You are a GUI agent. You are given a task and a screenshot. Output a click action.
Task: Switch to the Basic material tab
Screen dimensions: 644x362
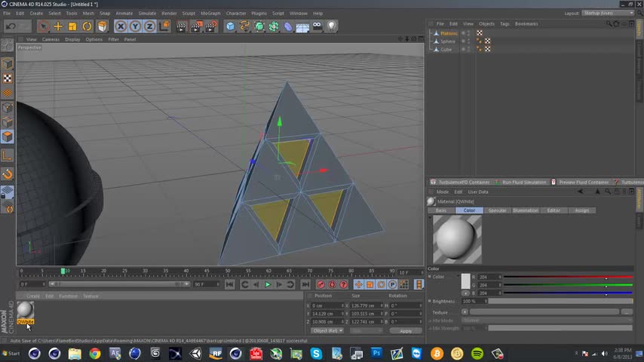coord(441,210)
